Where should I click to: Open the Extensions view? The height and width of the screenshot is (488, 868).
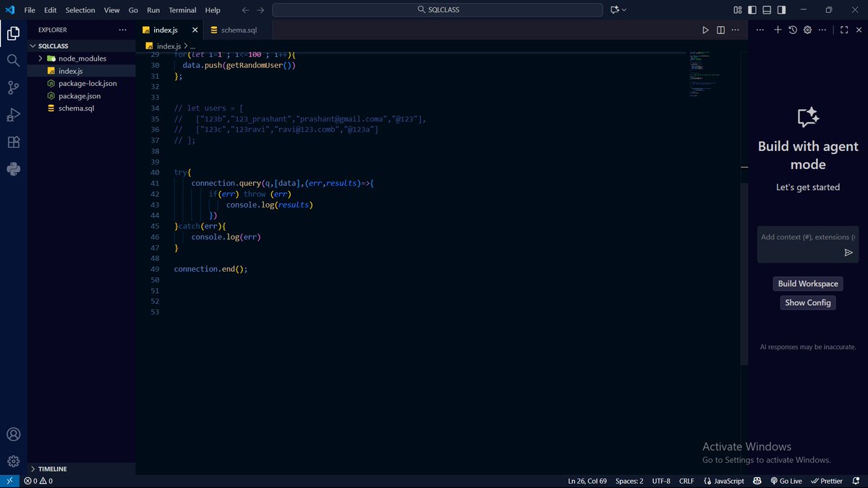click(13, 142)
